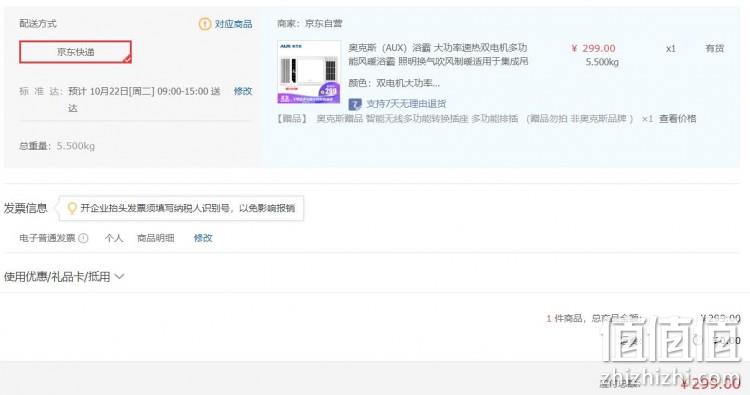Modify invoice info via 修改

click(203, 238)
